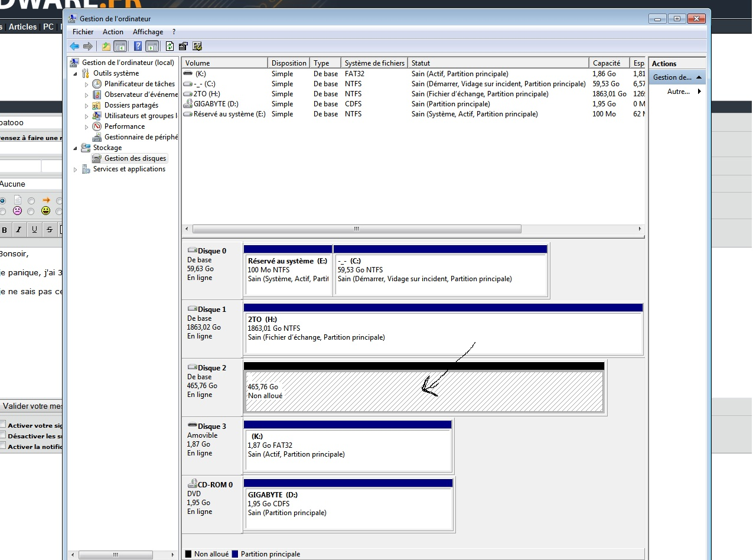Select the Planificateur de tâches clock icon
753x560 pixels.
[x=97, y=84]
